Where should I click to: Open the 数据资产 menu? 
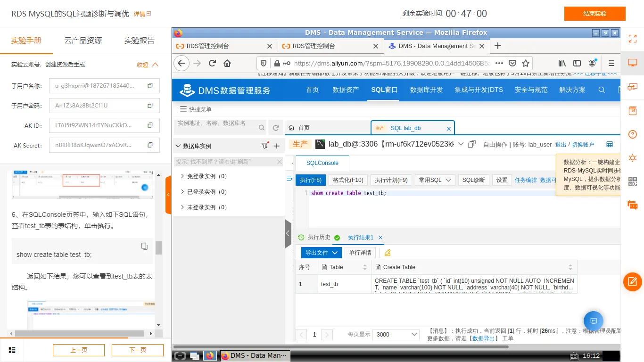coord(346,90)
